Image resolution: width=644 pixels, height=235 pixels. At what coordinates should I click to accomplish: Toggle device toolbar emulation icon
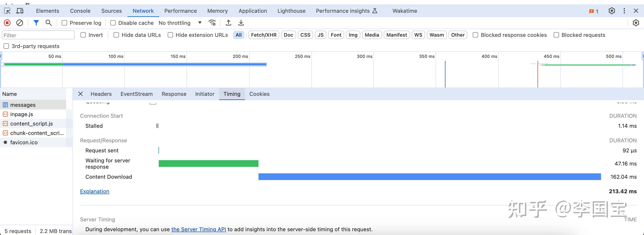(20, 11)
